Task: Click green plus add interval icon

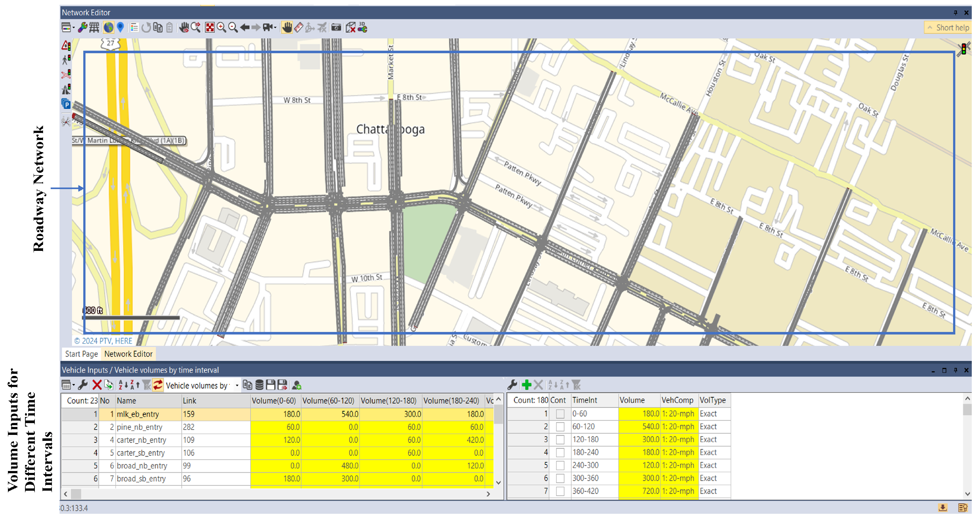Action: coord(527,385)
